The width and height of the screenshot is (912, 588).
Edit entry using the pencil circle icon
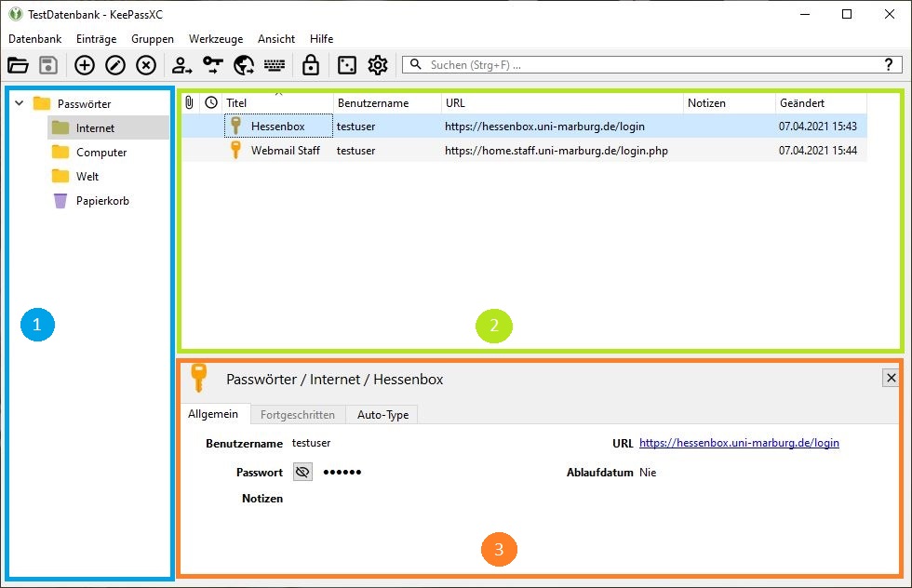[x=115, y=65]
